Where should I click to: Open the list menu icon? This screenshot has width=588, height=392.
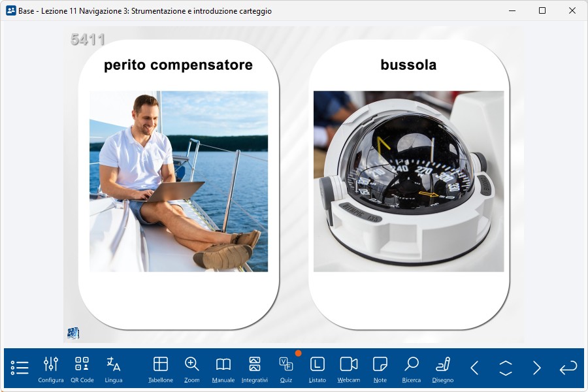[x=20, y=368]
